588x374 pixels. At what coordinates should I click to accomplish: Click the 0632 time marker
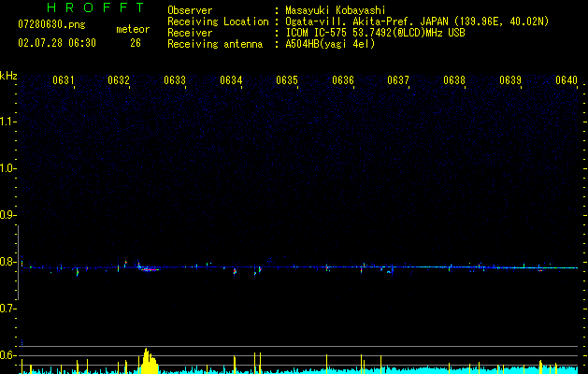119,80
